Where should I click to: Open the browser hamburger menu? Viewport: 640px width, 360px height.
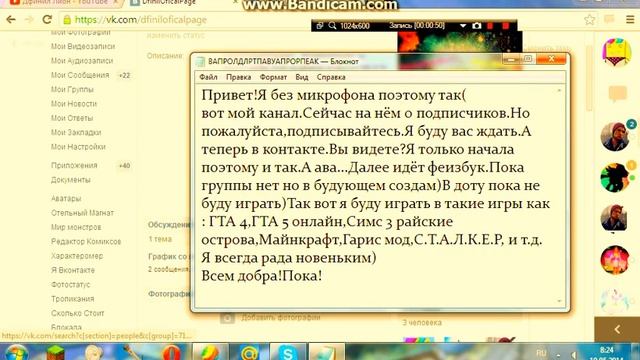(x=630, y=20)
